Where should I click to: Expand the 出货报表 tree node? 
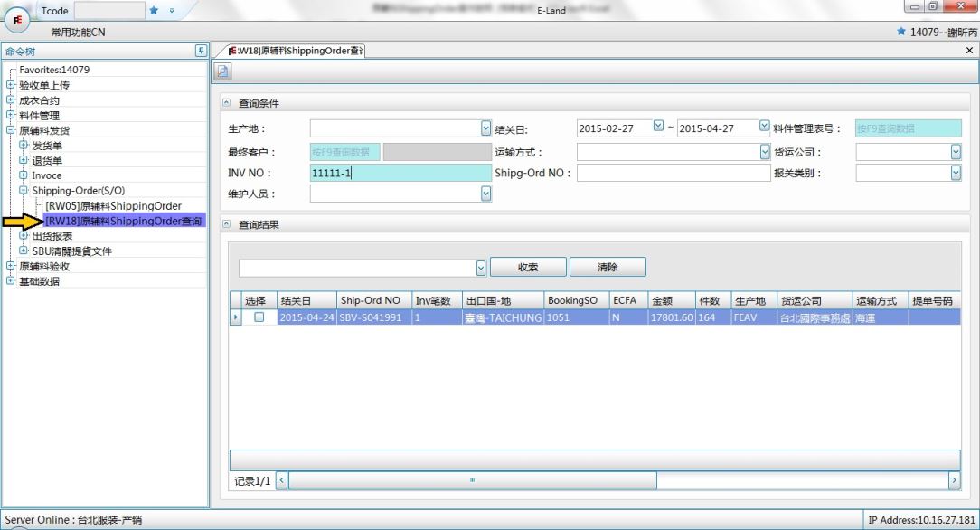24,236
